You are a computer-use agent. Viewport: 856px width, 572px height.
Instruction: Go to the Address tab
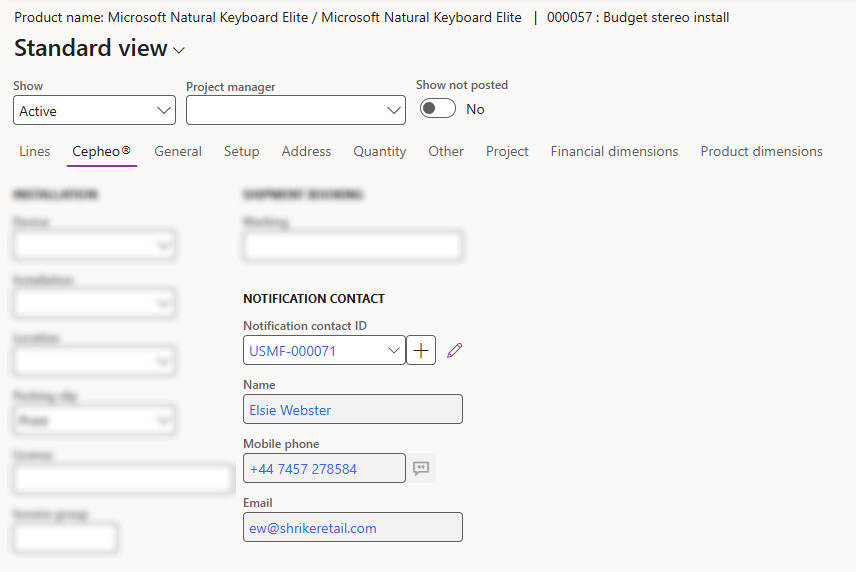306,152
